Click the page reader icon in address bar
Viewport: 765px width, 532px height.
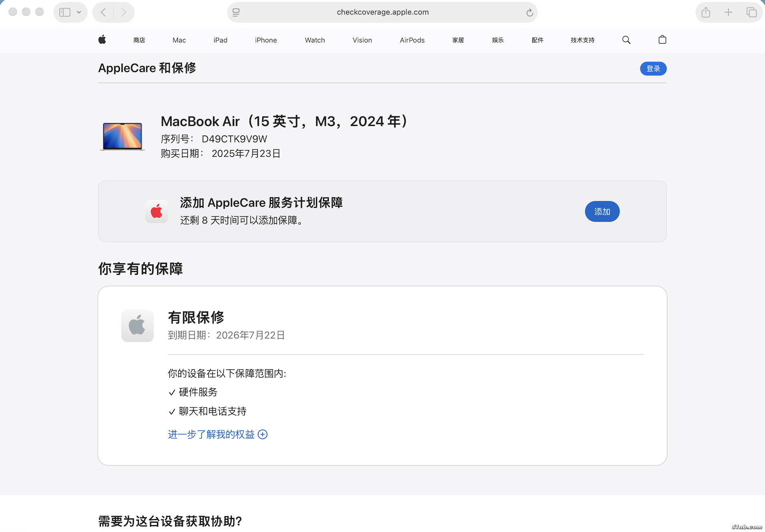pos(236,12)
